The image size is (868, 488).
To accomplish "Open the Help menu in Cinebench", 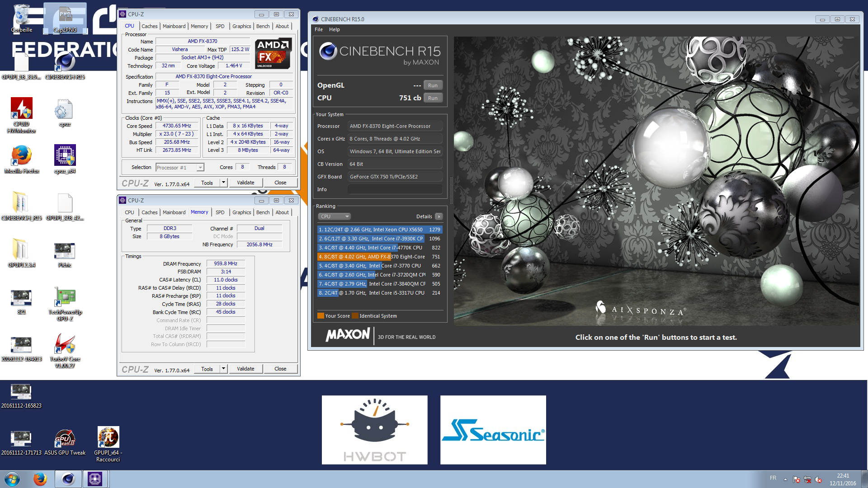I will tap(335, 29).
